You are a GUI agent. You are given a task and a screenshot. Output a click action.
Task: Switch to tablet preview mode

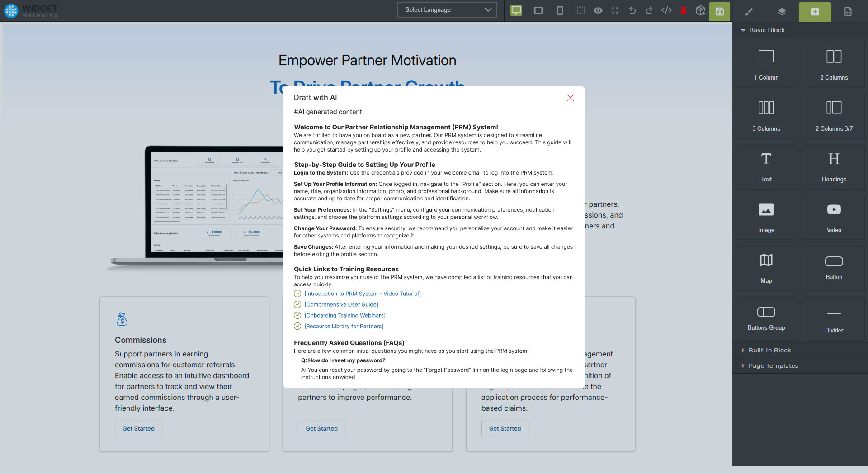[x=538, y=10]
